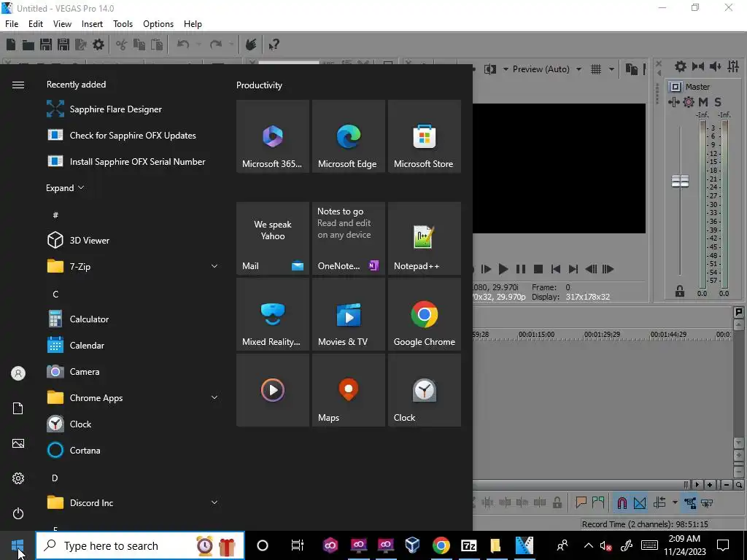Viewport: 747px width, 560px height.
Task: Open the Maps tile
Action: 348,390
